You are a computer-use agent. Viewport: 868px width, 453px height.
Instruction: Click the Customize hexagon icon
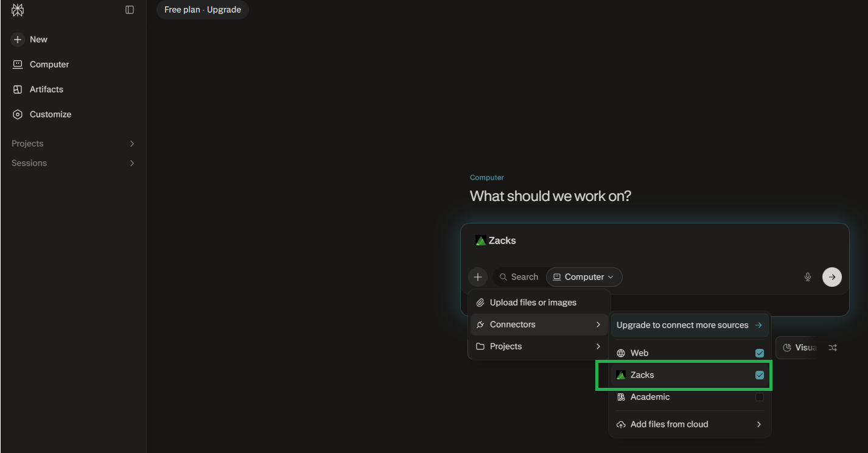18,114
